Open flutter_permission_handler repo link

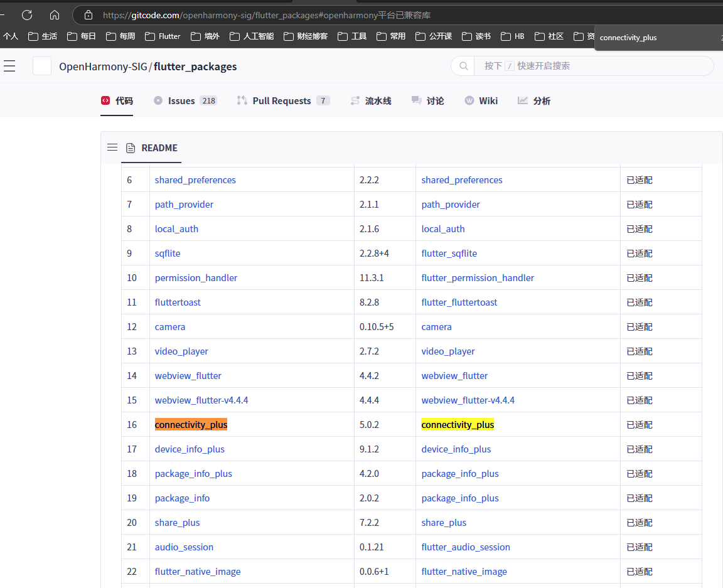478,277
